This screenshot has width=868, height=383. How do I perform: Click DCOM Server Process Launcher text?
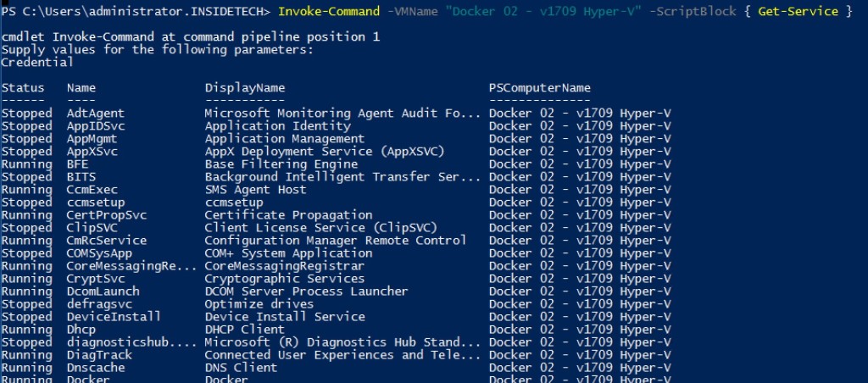(x=306, y=291)
